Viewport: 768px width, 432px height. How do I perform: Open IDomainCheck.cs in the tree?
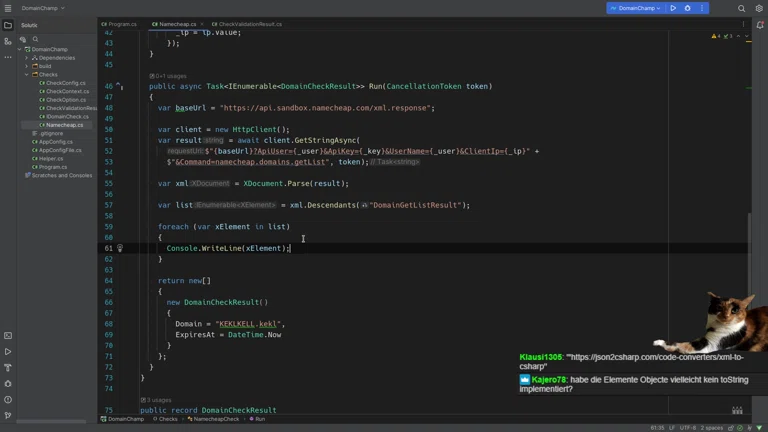tap(68, 117)
